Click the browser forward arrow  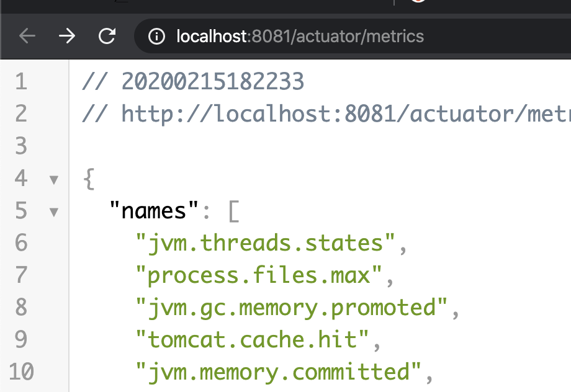click(67, 36)
